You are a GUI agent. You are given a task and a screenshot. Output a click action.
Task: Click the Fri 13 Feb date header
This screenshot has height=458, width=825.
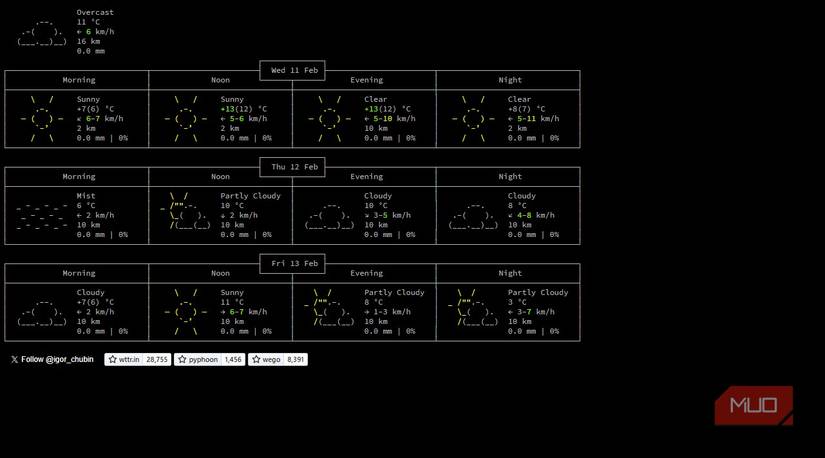pyautogui.click(x=294, y=264)
